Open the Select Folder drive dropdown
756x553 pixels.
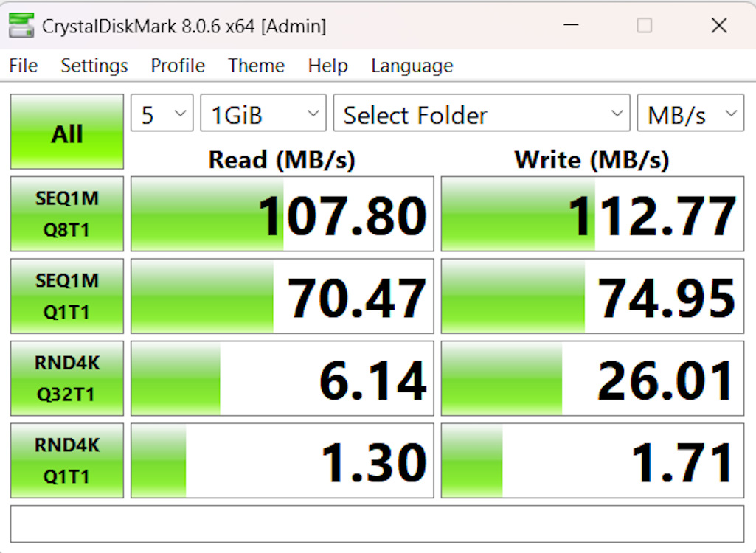[482, 113]
